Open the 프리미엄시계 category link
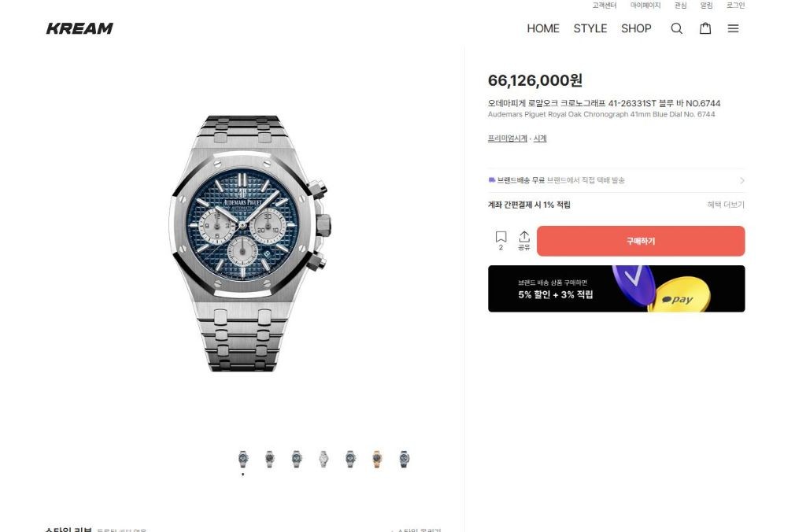The width and height of the screenshot is (806, 532). point(508,139)
